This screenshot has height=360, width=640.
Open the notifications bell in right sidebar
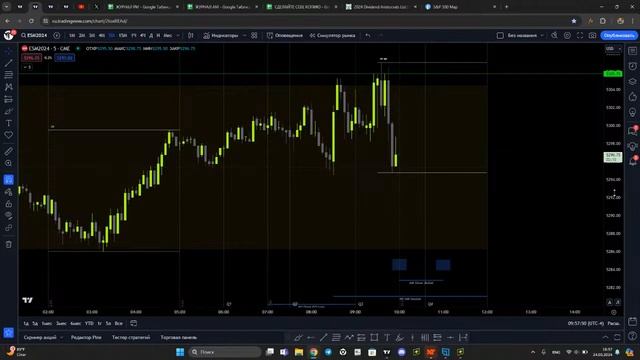[632, 161]
